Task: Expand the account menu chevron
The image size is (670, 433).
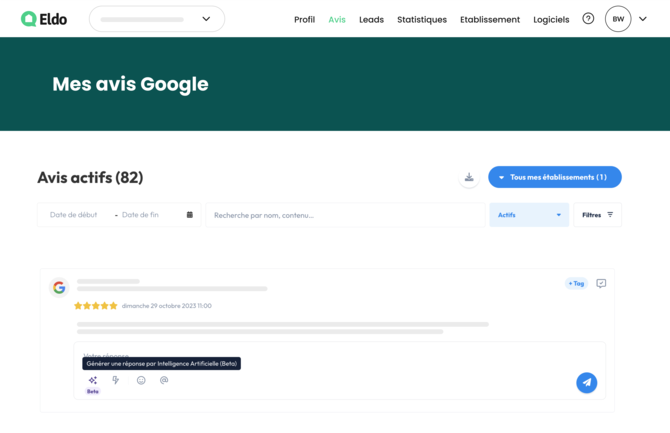Action: tap(643, 19)
